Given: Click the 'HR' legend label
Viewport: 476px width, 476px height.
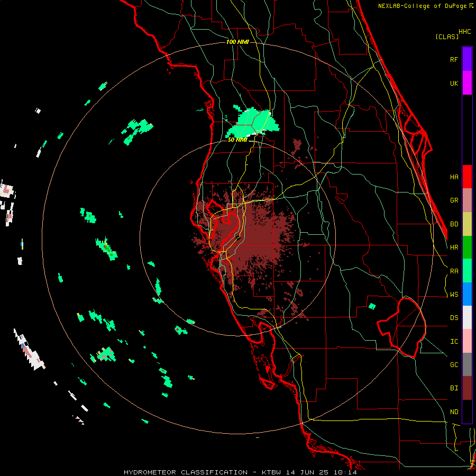Looking at the screenshot, I should (454, 248).
